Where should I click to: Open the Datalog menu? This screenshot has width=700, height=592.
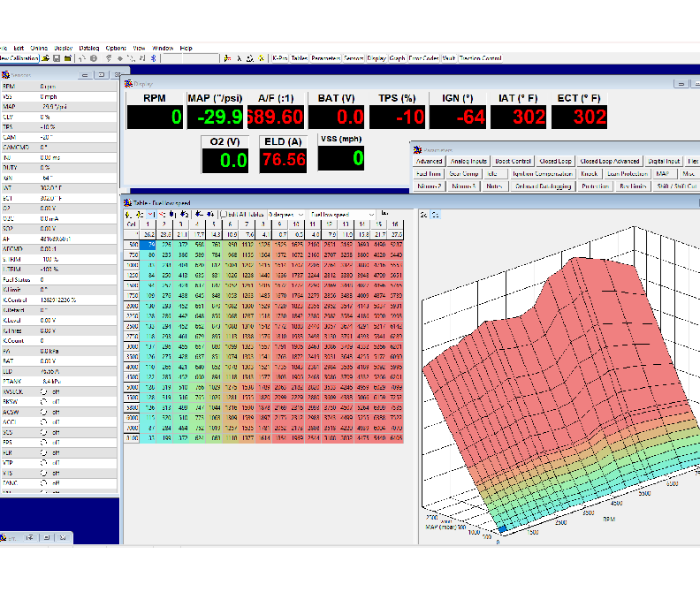tap(89, 48)
